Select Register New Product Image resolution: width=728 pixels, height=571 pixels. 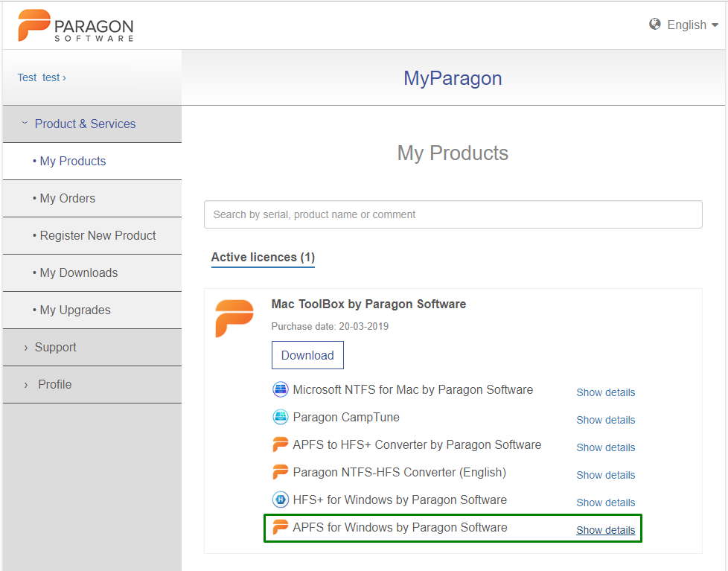92,235
